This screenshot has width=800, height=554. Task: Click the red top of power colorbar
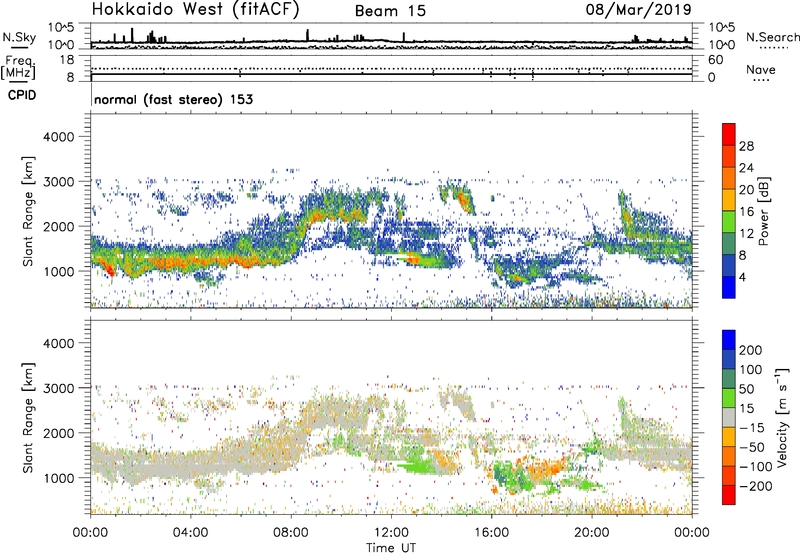pyautogui.click(x=729, y=134)
